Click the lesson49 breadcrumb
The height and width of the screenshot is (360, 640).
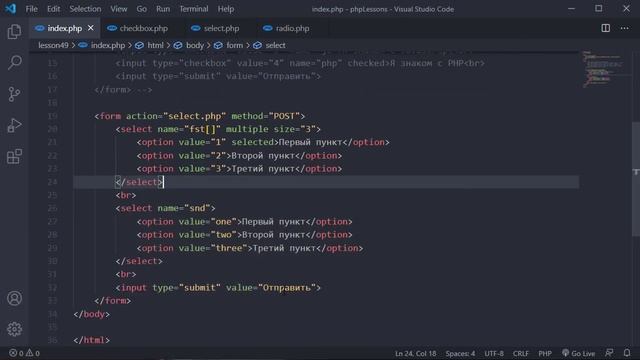tap(53, 45)
